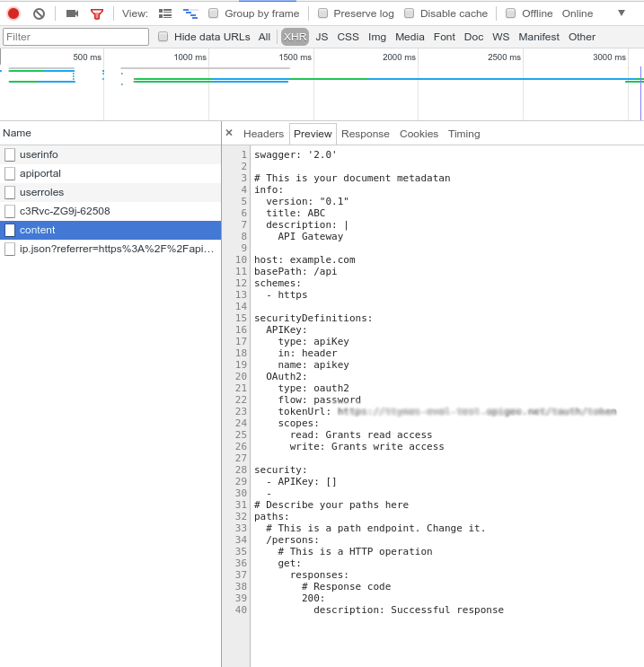Open the Headers tab
Image resolution: width=644 pixels, height=667 pixels.
[x=263, y=134]
